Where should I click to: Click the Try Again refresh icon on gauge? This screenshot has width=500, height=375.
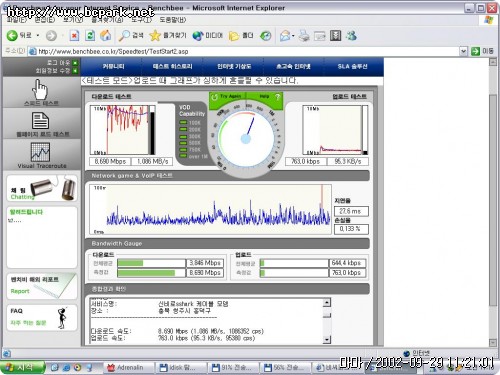click(x=214, y=97)
